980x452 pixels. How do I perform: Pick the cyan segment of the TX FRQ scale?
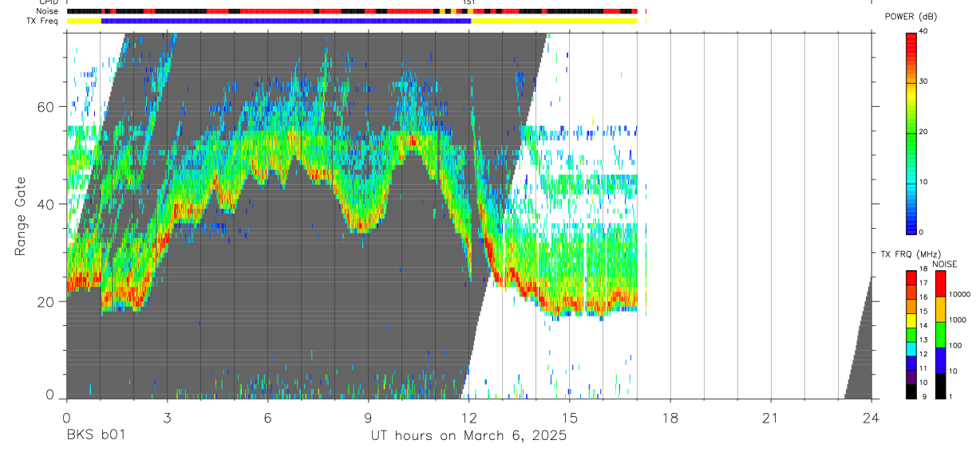(911, 349)
